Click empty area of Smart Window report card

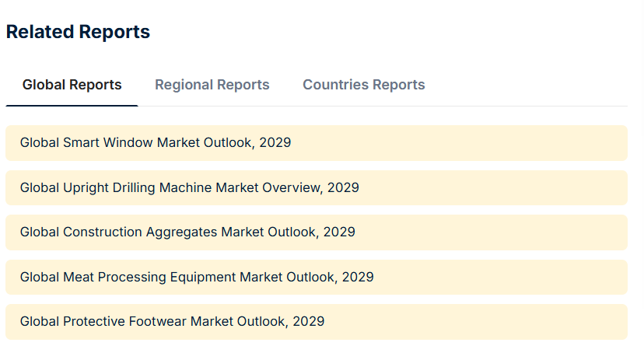[460, 143]
